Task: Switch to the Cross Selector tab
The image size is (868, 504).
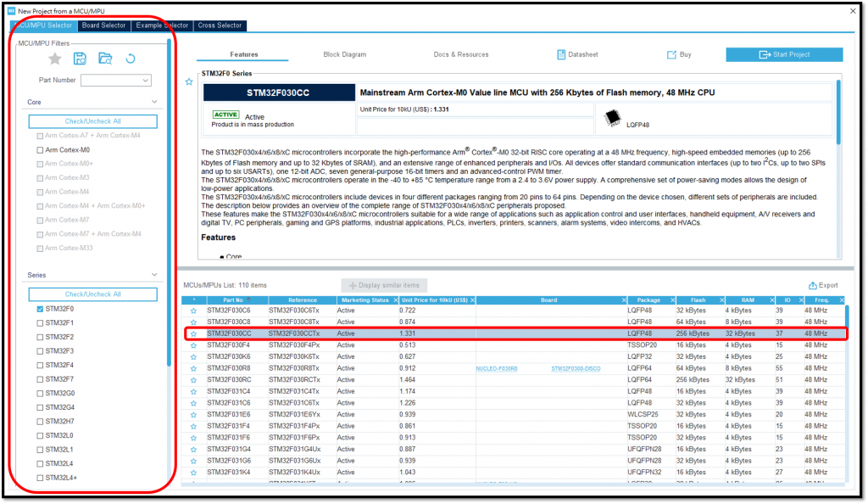Action: [220, 26]
